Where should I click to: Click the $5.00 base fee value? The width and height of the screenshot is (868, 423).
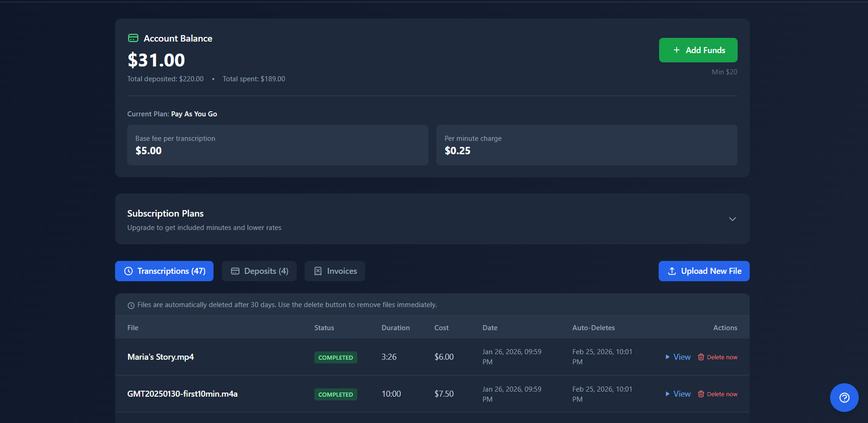[148, 151]
